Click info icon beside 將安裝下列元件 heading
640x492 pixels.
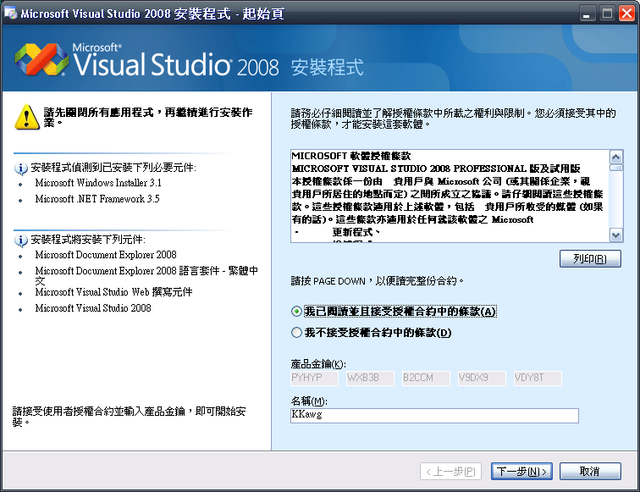pyautogui.click(x=21, y=240)
